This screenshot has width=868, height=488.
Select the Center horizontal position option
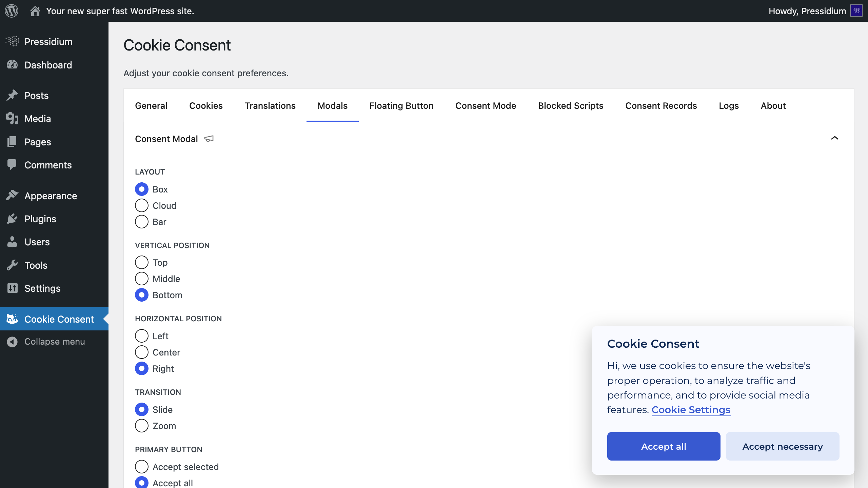tap(141, 352)
